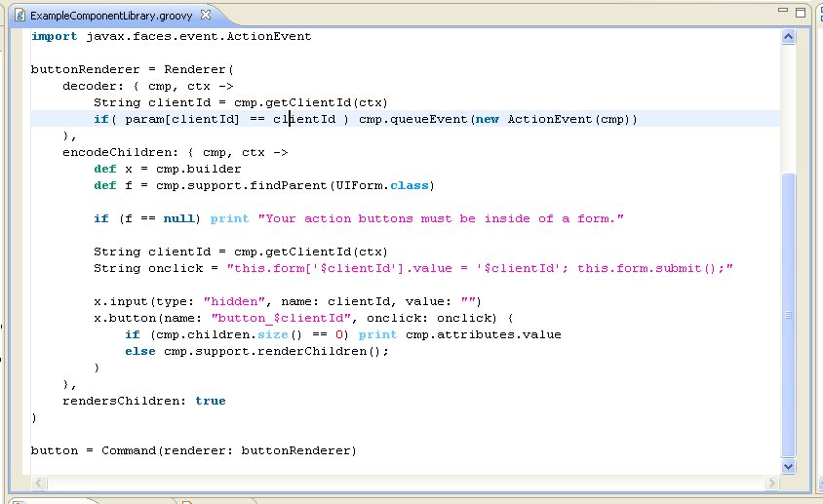
Task: Close the ExampleComponentLibrary.groovy tab
Action: 206,17
